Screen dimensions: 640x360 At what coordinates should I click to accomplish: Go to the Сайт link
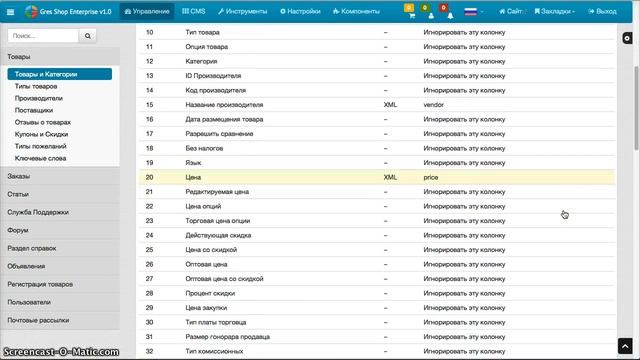512,11
